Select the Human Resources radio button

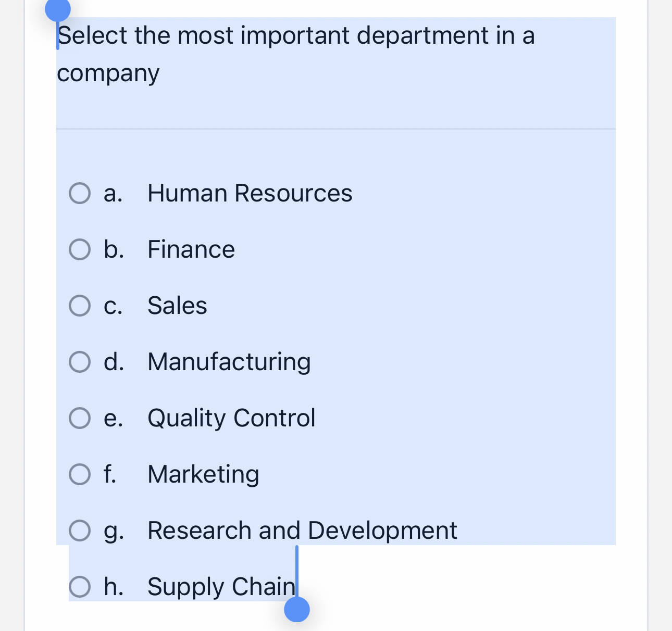(80, 193)
